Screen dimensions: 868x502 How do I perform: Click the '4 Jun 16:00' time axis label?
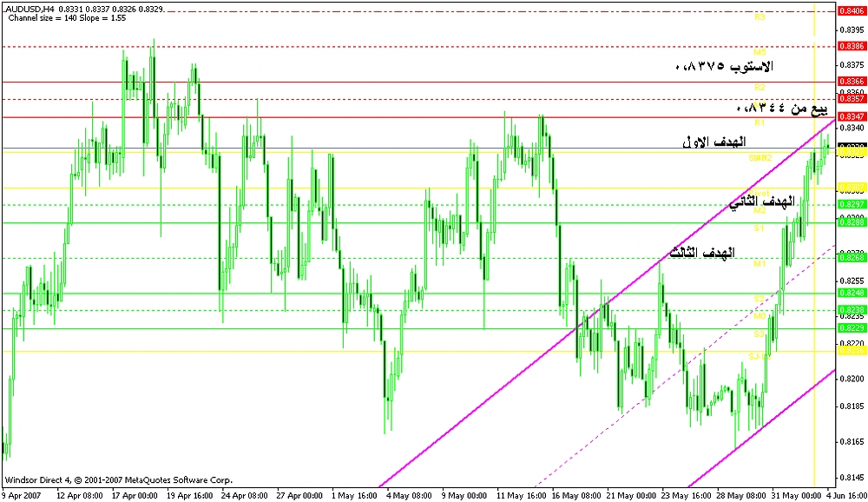coord(846,495)
